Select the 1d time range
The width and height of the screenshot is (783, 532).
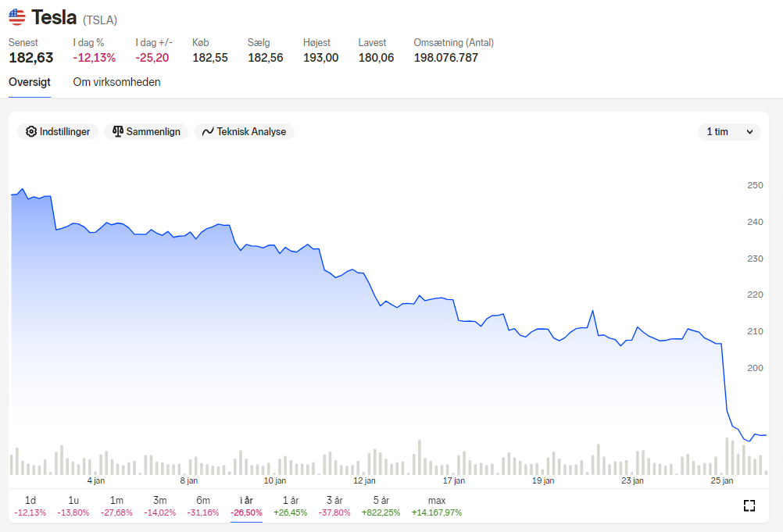coord(30,506)
